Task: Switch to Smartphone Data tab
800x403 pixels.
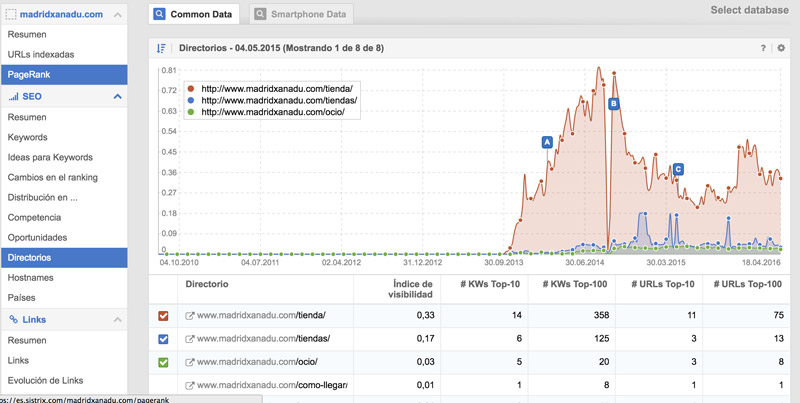Action: click(301, 14)
